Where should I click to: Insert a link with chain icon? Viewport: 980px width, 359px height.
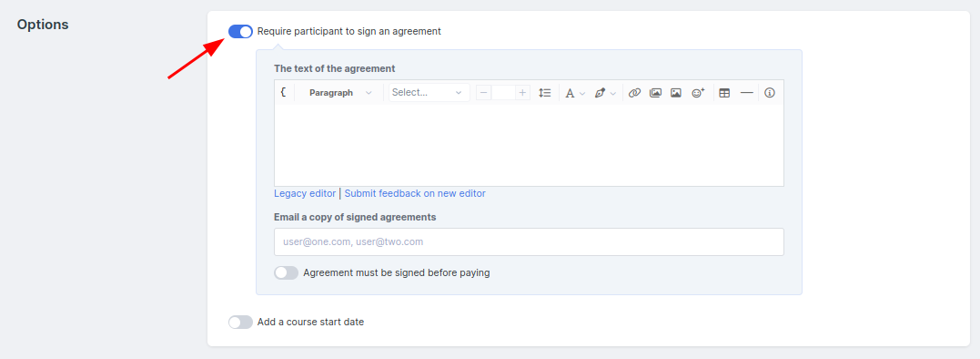pyautogui.click(x=634, y=93)
